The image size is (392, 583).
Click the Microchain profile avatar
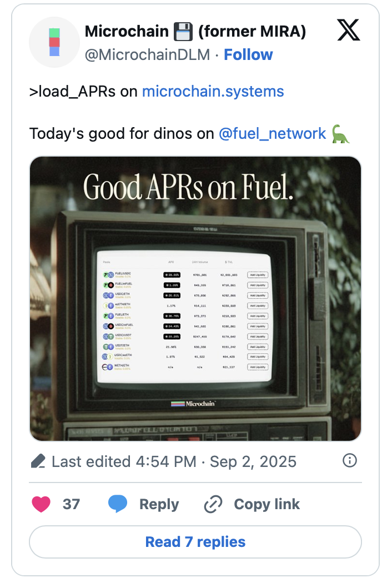(x=54, y=42)
